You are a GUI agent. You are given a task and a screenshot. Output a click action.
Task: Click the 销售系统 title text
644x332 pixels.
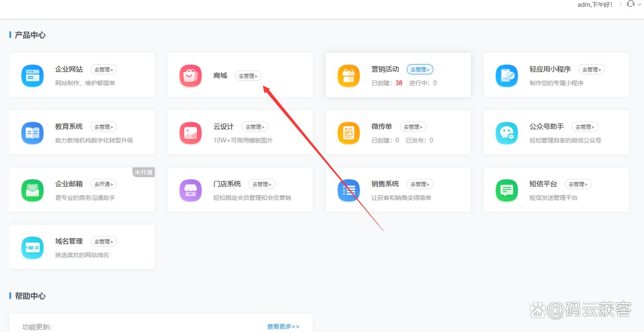(x=385, y=184)
